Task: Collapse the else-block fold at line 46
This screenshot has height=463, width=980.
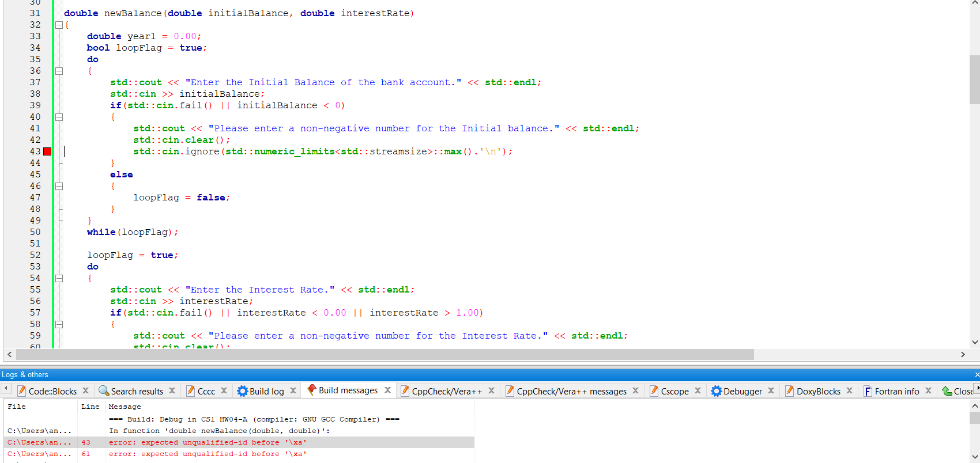Action: coord(59,186)
